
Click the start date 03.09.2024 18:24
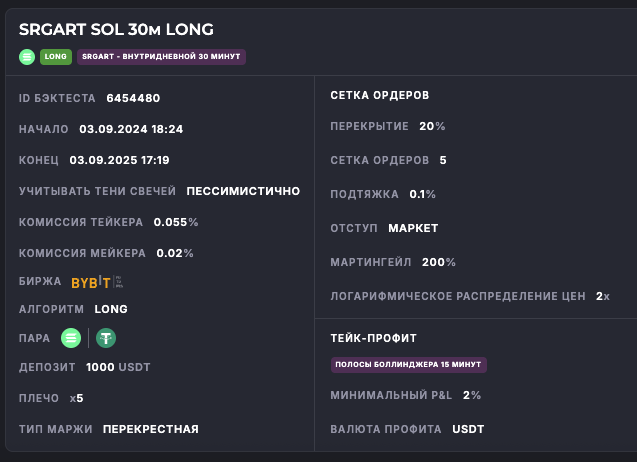[131, 129]
